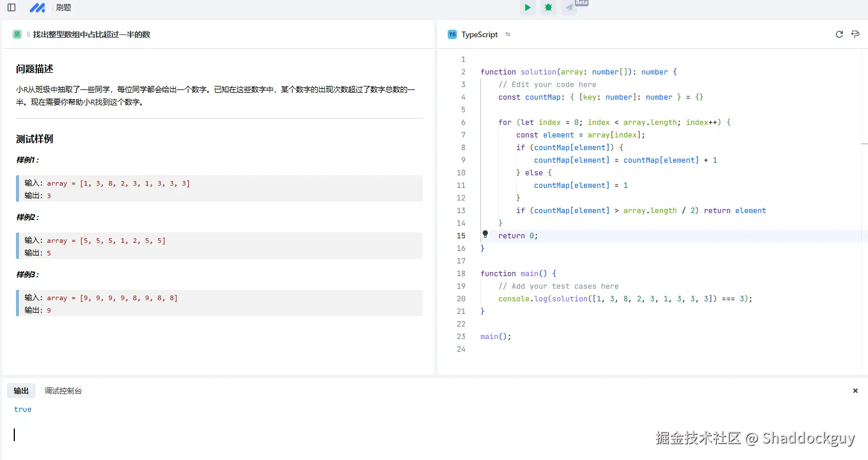Click the comment icon in the editor header
Screen dimensions: 868x460
tap(855, 34)
